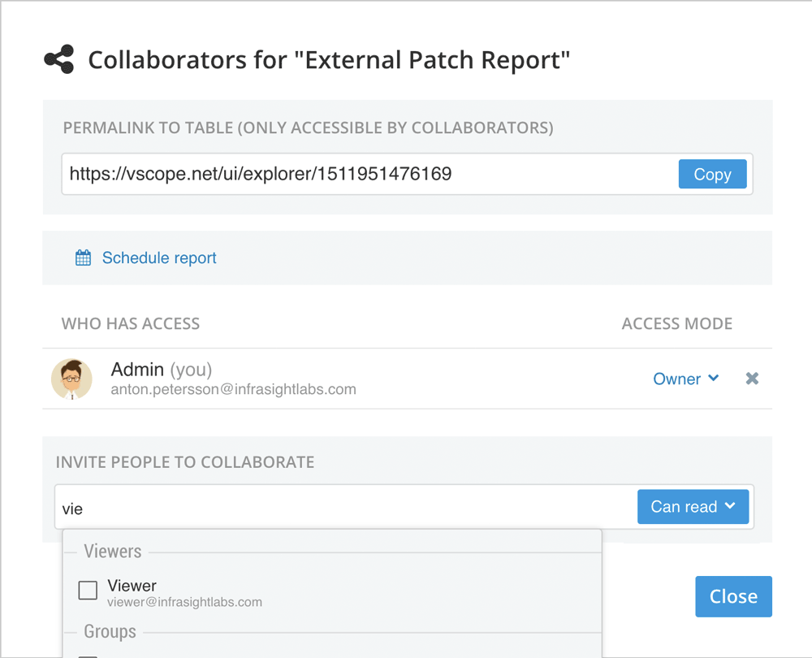Click the 'Groups' section header in suggestions
The height and width of the screenshot is (658, 812).
click(110, 631)
